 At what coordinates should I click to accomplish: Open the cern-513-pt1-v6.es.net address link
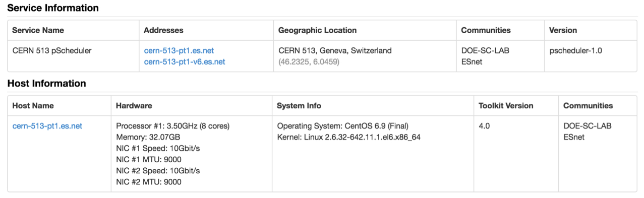185,61
